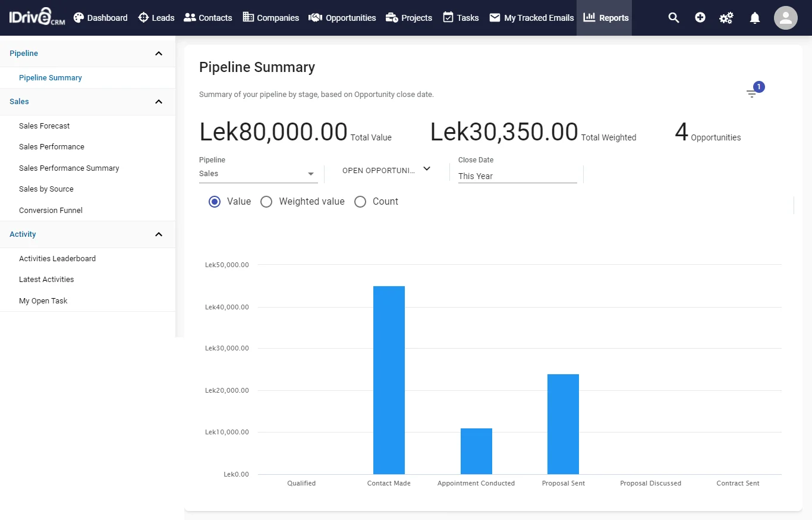812x520 pixels.
Task: Open Latest Activities report
Action: [46, 280]
